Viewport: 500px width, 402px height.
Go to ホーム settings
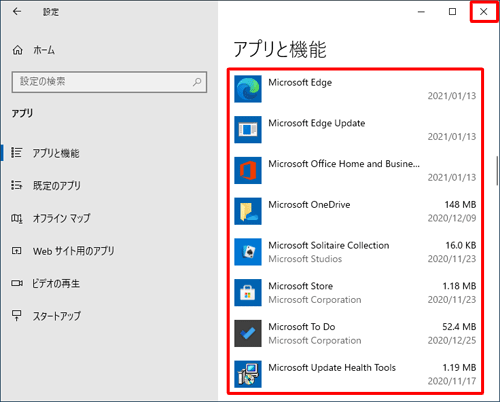tap(44, 50)
